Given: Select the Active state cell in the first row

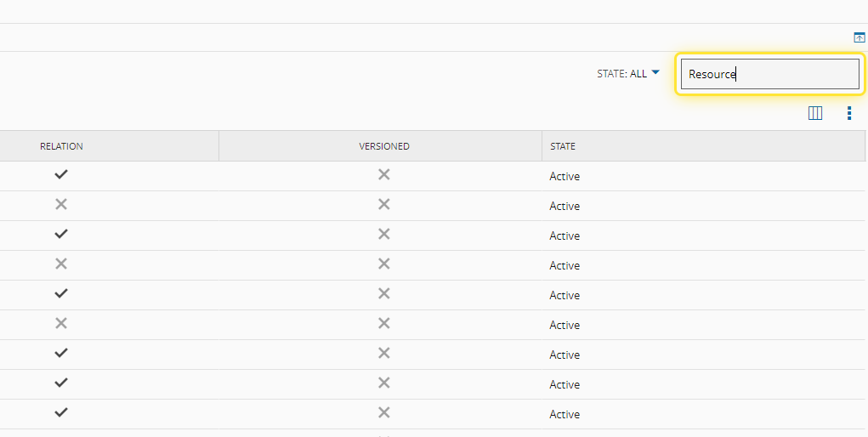Looking at the screenshot, I should (564, 177).
